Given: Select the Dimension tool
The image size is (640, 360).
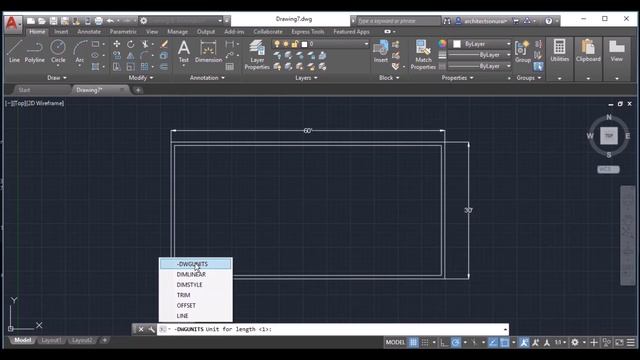Looking at the screenshot, I should point(208,51).
